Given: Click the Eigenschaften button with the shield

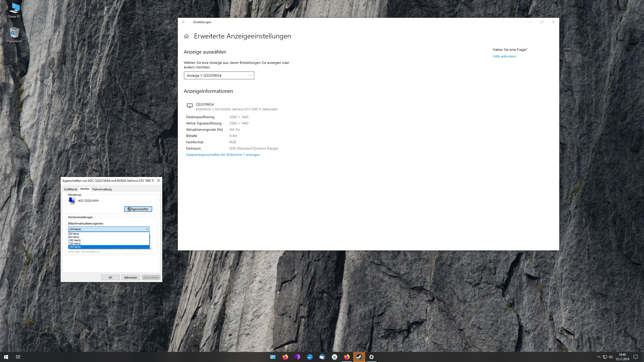Looking at the screenshot, I should pos(138,209).
